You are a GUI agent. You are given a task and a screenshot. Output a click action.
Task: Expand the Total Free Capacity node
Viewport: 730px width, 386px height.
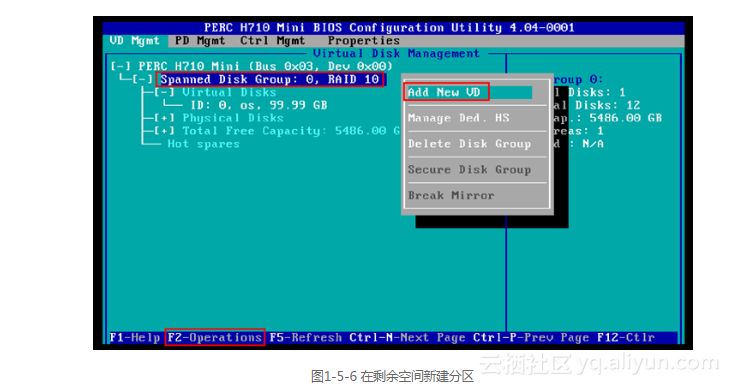click(165, 131)
